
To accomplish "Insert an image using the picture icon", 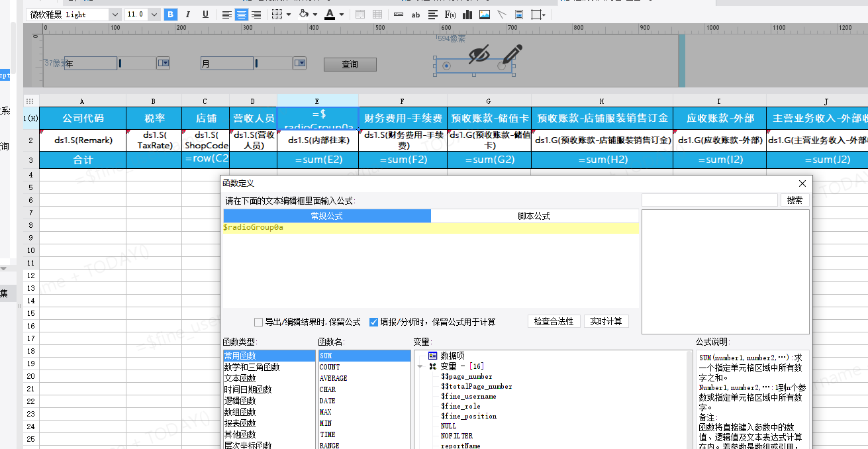I will (485, 15).
